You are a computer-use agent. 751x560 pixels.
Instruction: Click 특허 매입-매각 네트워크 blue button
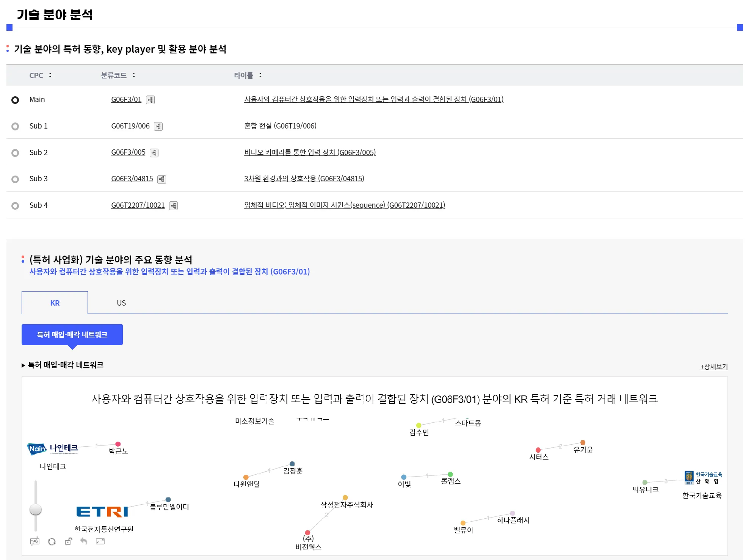coord(72,334)
